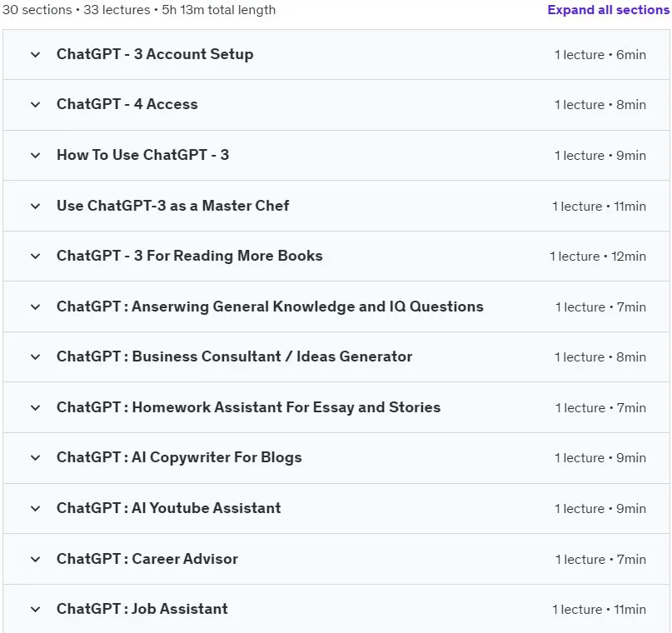Expand the ChatGPT - 3 Account Setup chevron
The image size is (672, 633).
coord(36,55)
